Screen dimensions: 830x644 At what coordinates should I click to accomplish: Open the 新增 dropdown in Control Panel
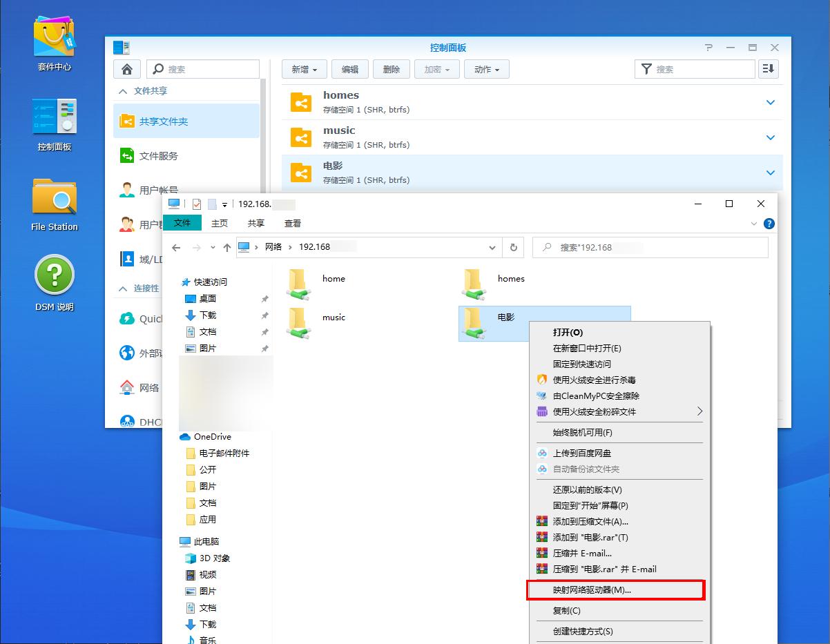[304, 69]
